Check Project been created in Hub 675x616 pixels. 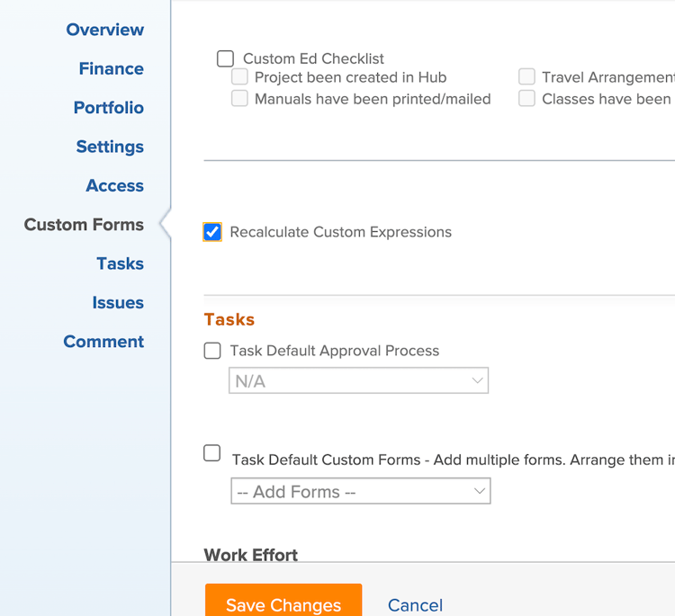[240, 77]
